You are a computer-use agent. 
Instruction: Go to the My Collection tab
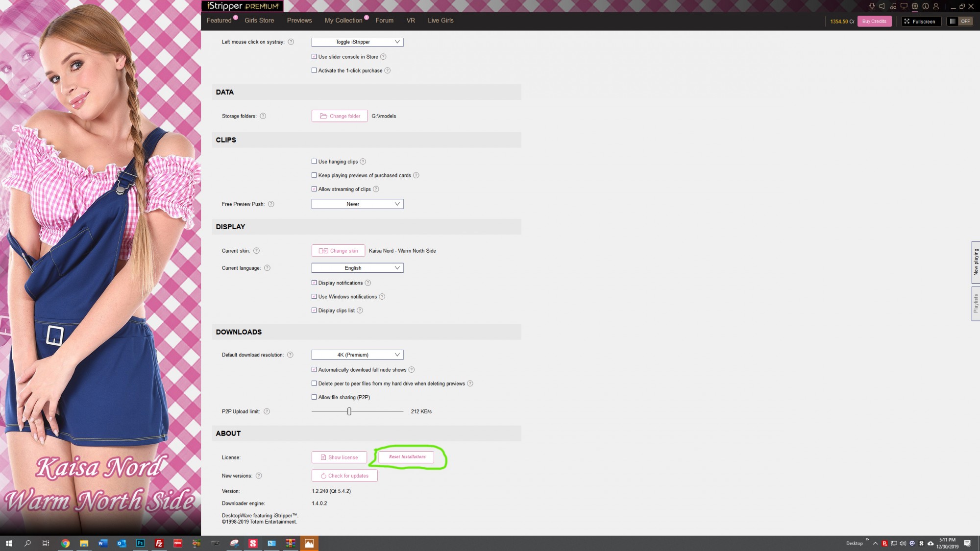(x=343, y=21)
